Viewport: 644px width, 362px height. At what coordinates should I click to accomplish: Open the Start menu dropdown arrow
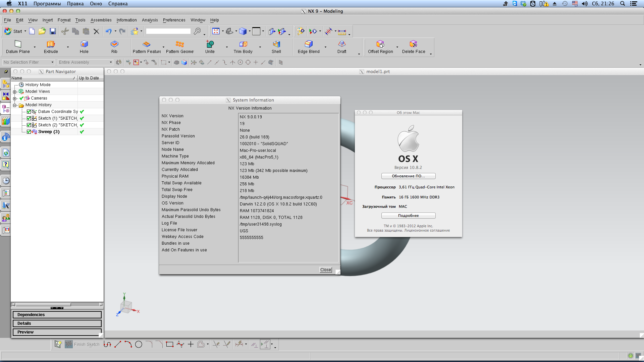point(25,32)
